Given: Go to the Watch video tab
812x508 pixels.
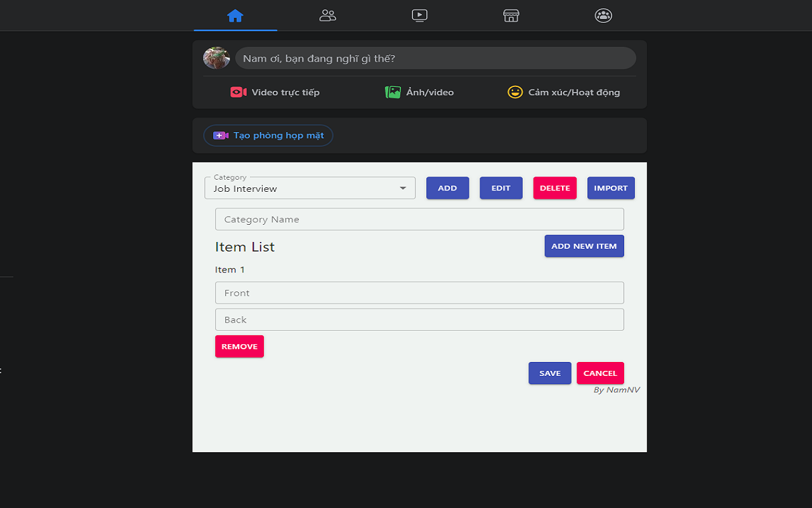Looking at the screenshot, I should coord(419,15).
